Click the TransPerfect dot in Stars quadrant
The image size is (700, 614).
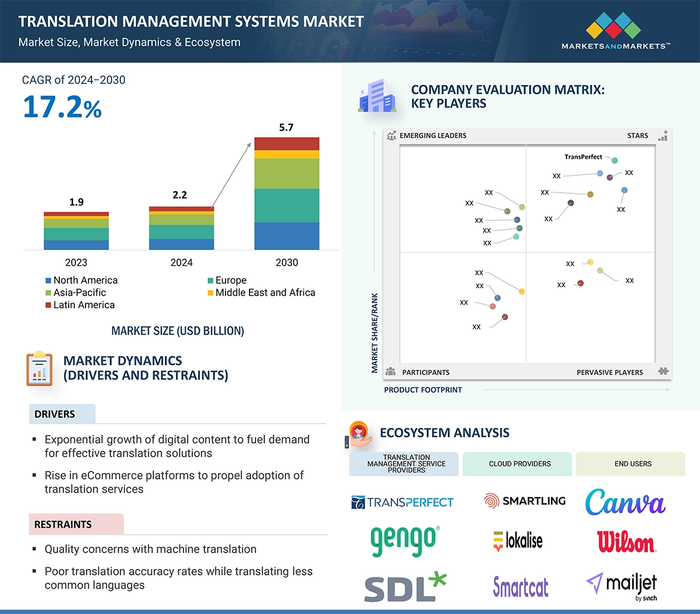(615, 160)
